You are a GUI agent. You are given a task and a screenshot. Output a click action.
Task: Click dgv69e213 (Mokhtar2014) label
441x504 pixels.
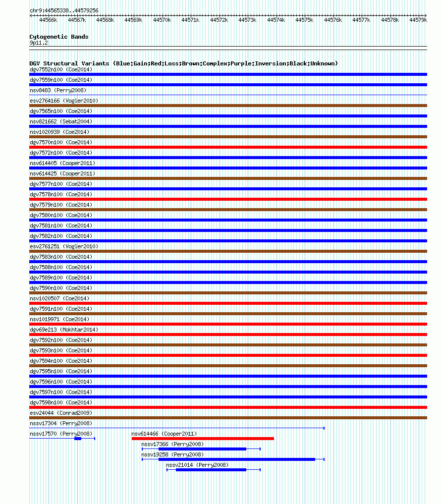[64, 330]
